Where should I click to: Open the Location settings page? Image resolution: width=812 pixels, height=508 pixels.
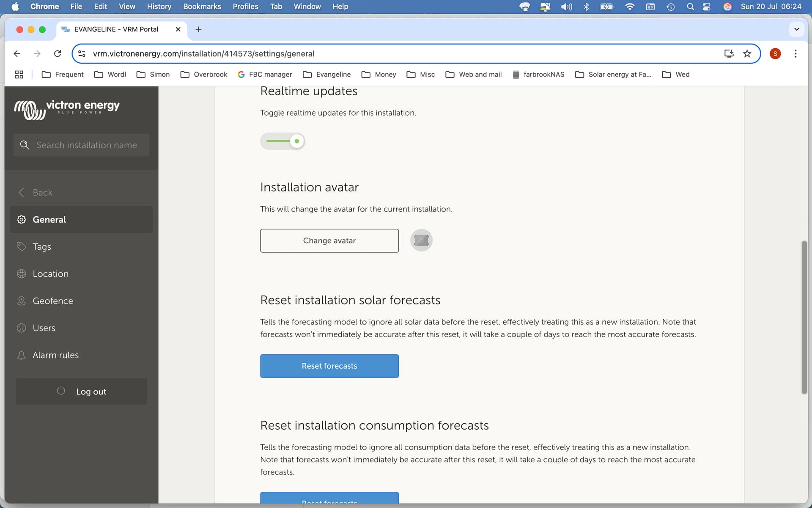50,274
